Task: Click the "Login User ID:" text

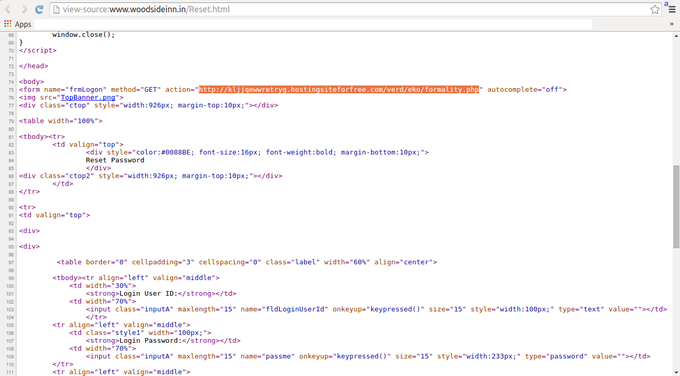Action: (x=149, y=294)
